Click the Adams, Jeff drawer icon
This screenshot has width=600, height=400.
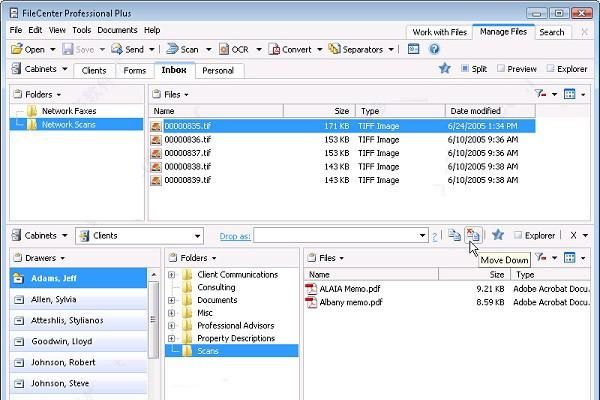point(18,278)
